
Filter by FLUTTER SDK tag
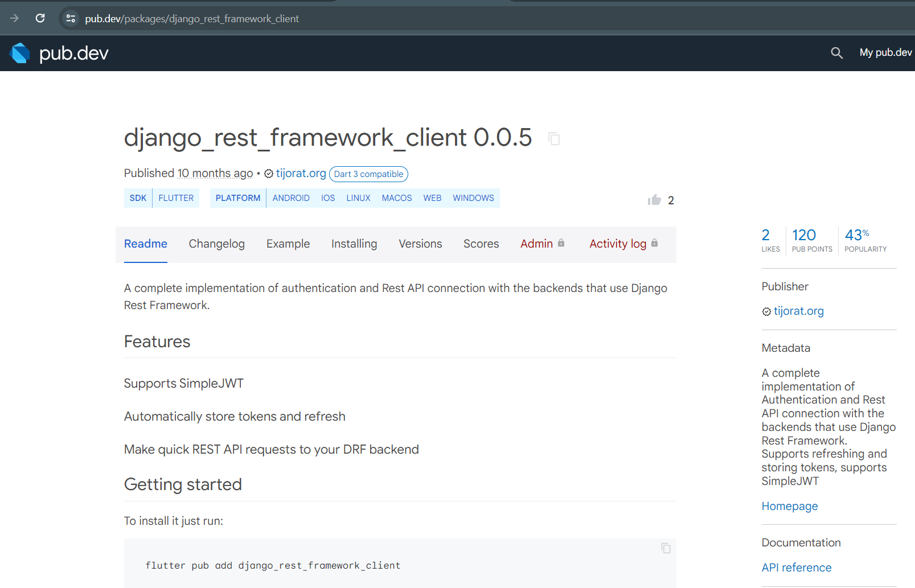[176, 198]
